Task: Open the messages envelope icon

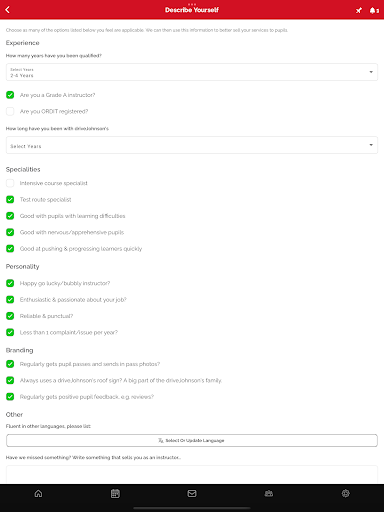Action: point(192,493)
